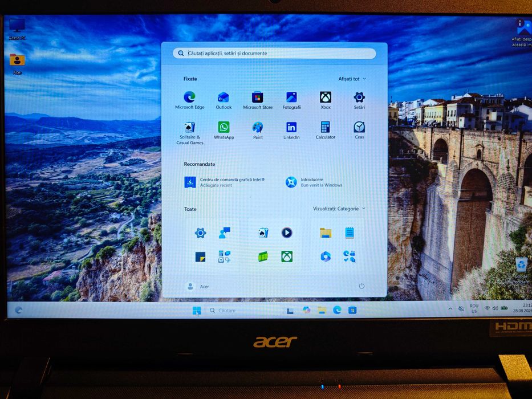532x399 pixels.
Task: Click Start menu search field
Action: [x=274, y=53]
